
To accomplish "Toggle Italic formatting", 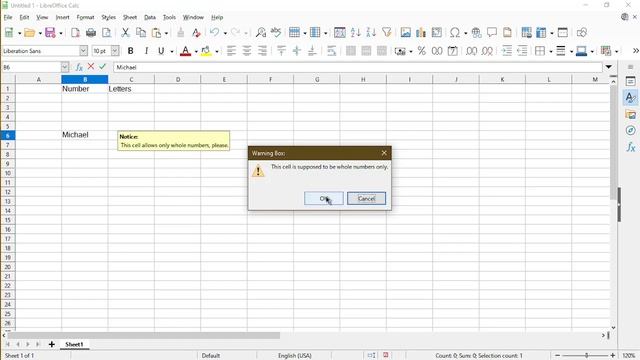I will coord(146,51).
